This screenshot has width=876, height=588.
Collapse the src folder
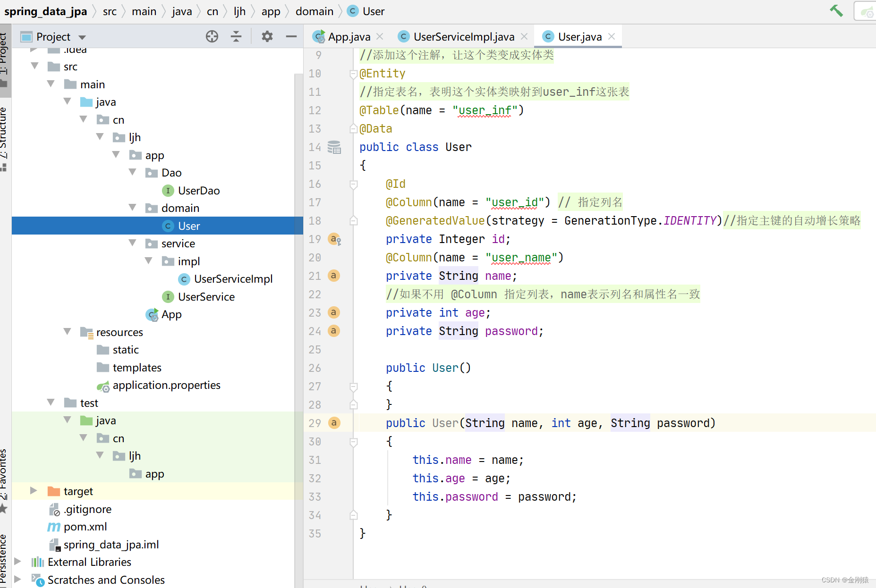point(34,66)
